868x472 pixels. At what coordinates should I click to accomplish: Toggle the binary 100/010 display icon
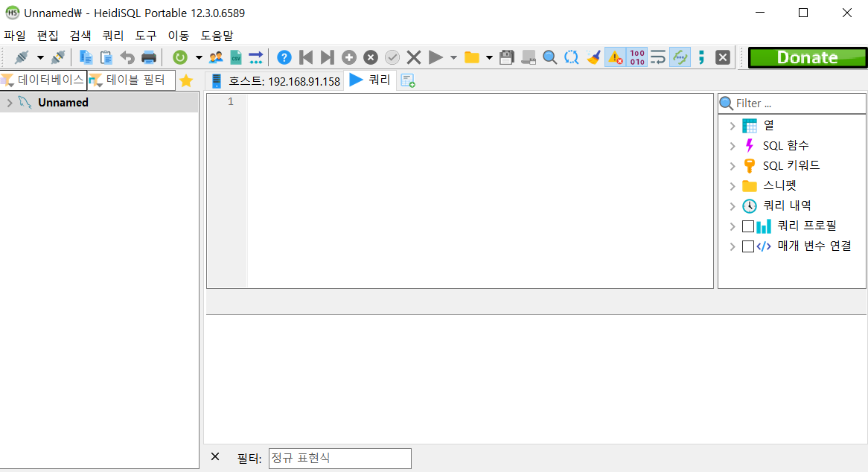tap(637, 57)
